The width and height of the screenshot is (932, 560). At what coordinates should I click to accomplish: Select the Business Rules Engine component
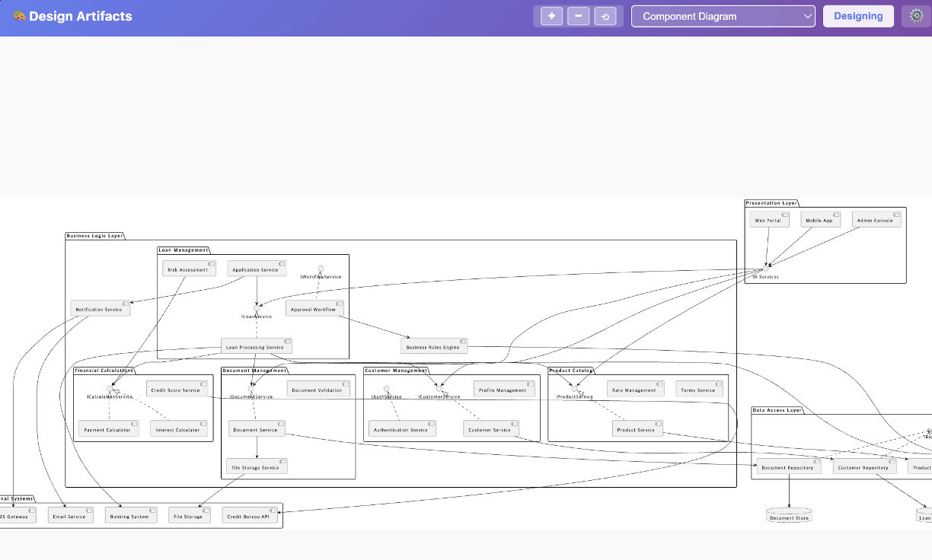click(x=434, y=346)
